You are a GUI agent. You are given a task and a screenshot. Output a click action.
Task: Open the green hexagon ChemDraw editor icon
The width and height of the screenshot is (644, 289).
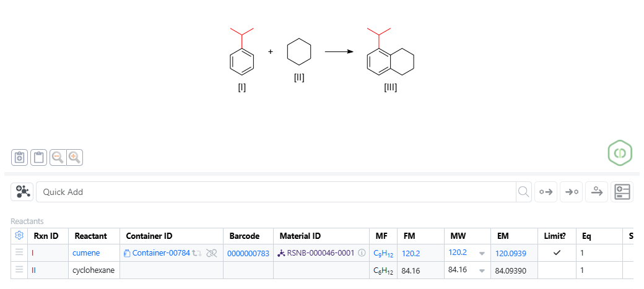[x=619, y=152]
